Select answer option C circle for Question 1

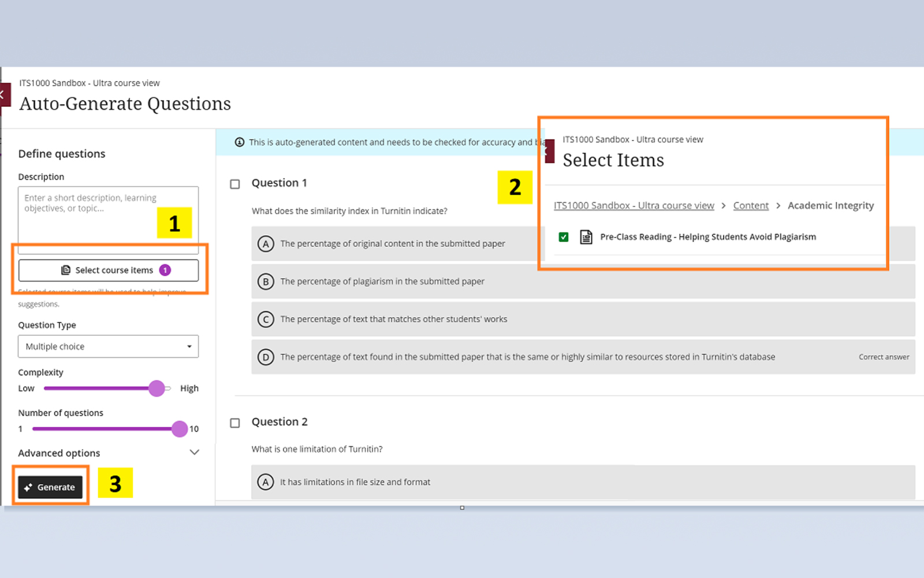coord(266,320)
